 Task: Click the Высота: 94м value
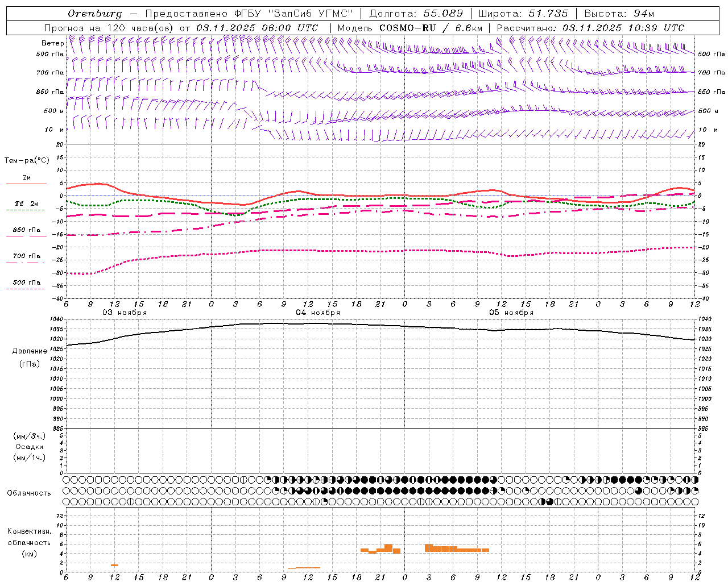click(619, 14)
